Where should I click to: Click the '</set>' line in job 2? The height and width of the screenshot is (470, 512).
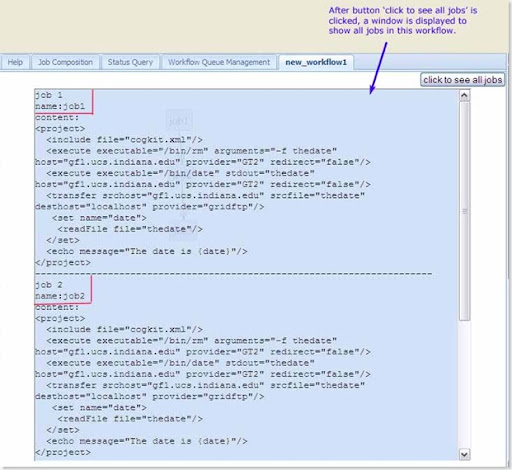tap(63, 430)
